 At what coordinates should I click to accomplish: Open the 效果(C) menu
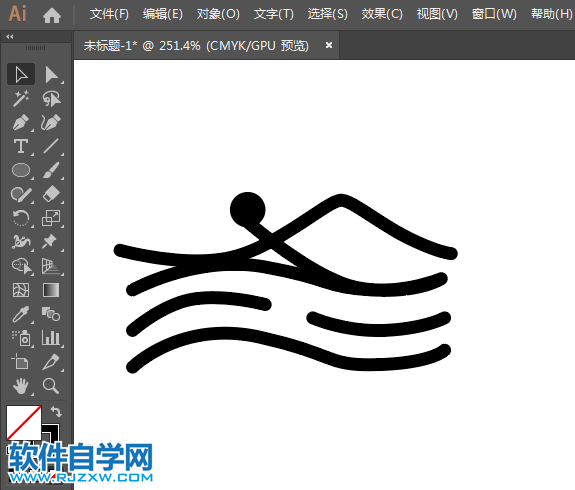click(x=382, y=14)
